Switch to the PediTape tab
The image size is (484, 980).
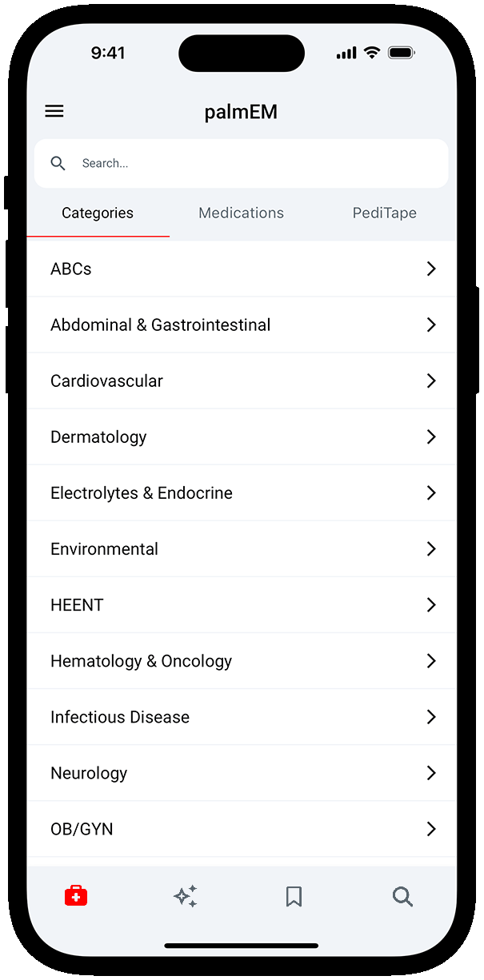[384, 213]
